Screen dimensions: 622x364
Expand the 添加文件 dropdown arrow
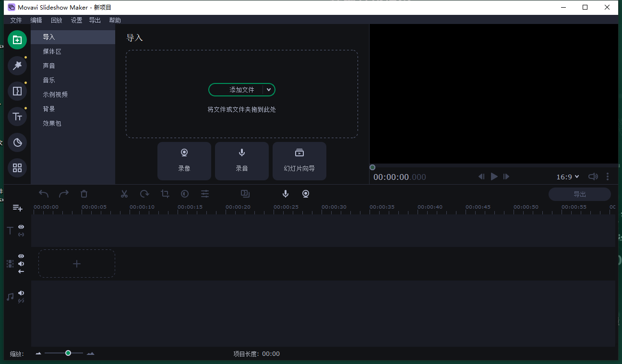269,90
